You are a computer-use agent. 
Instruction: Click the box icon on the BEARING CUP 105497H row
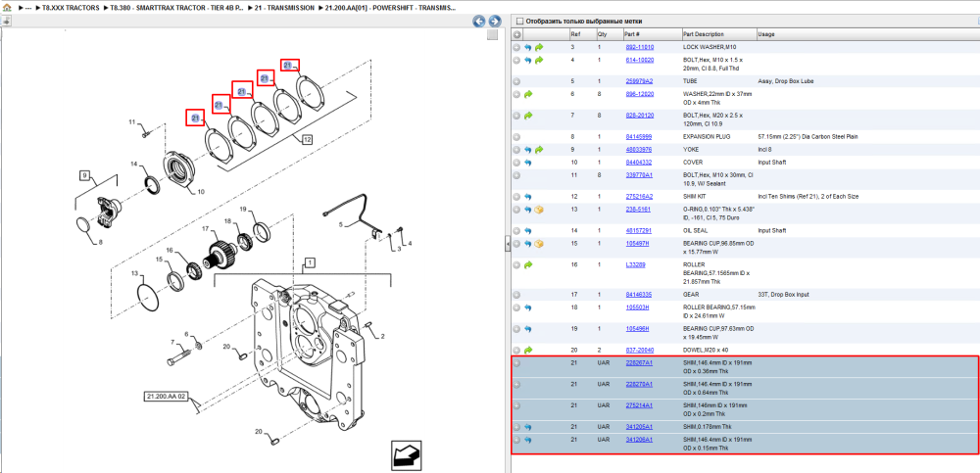(x=539, y=244)
